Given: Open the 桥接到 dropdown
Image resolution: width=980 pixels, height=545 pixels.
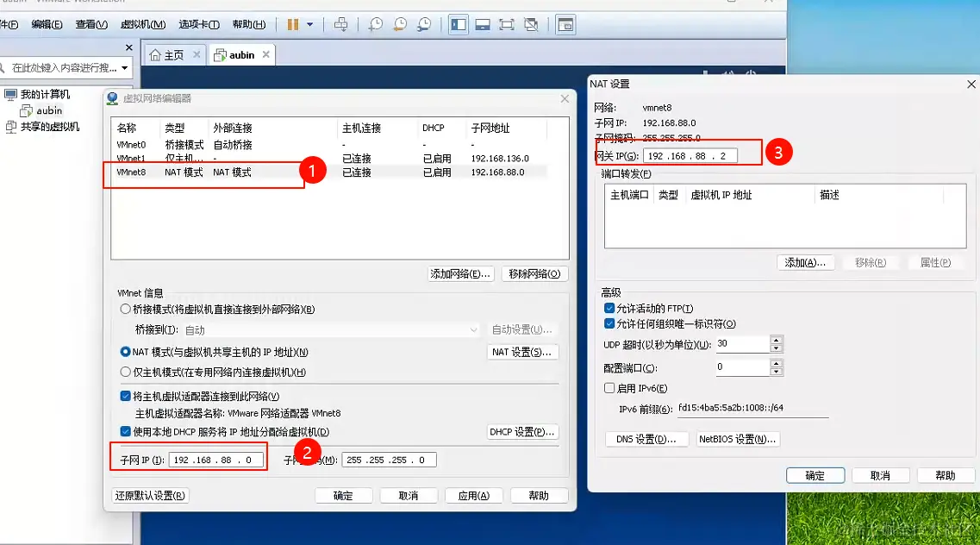Looking at the screenshot, I should (331, 329).
